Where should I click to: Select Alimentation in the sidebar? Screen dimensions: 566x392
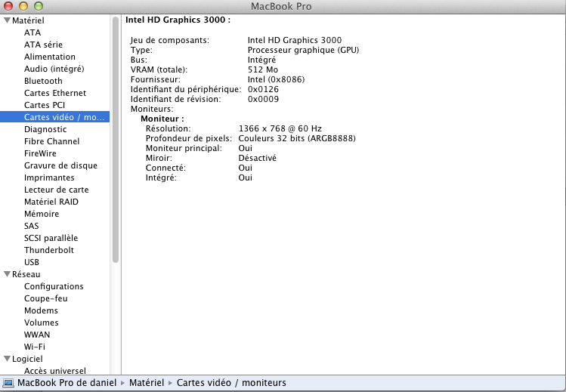click(50, 57)
